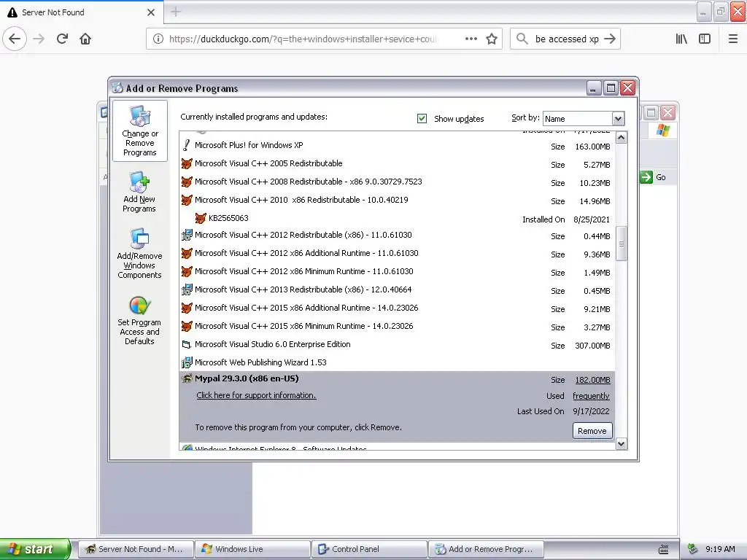Click the DuckDuckGo URL address field

[303, 39]
